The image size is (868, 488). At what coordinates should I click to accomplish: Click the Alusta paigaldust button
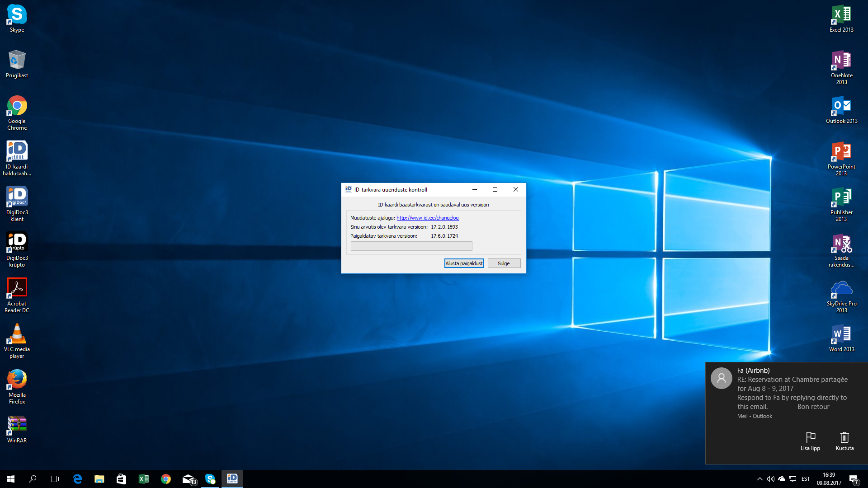464,263
